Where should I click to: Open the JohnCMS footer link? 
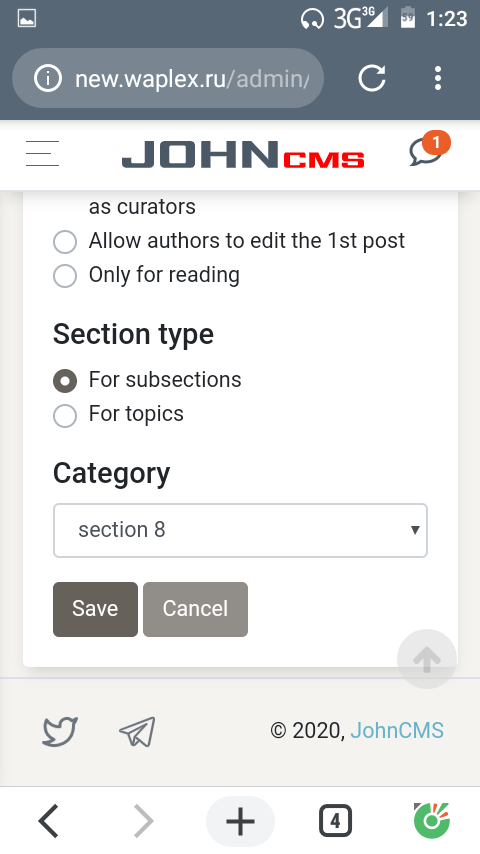(397, 730)
